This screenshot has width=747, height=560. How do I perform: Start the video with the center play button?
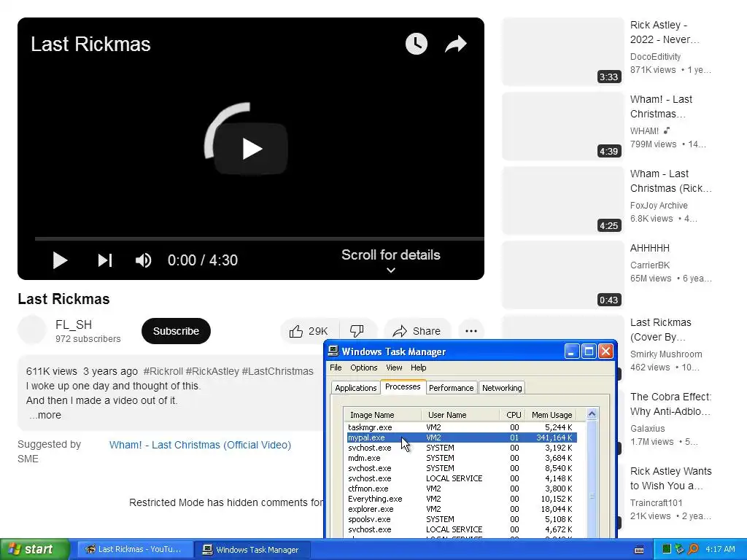tap(251, 149)
